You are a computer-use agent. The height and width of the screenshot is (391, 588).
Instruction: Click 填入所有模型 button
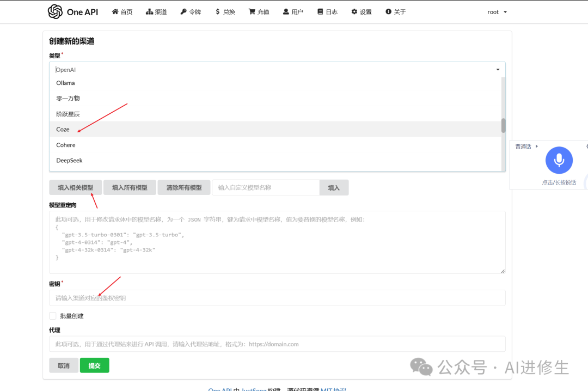click(x=130, y=188)
